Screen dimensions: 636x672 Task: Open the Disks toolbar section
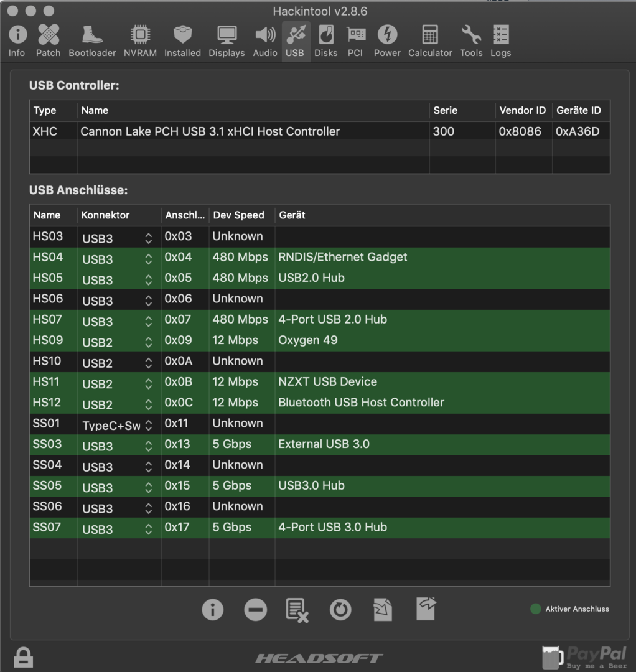pyautogui.click(x=325, y=41)
